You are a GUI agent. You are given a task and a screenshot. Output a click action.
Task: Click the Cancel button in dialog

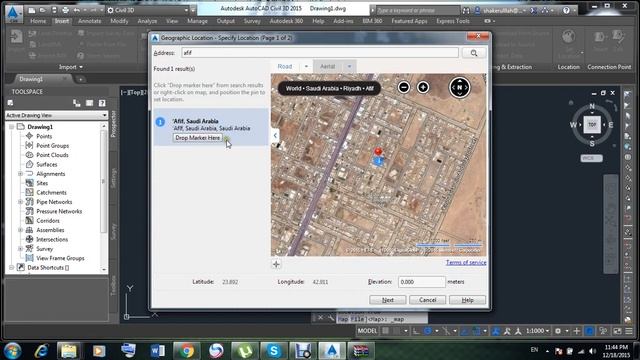(427, 300)
